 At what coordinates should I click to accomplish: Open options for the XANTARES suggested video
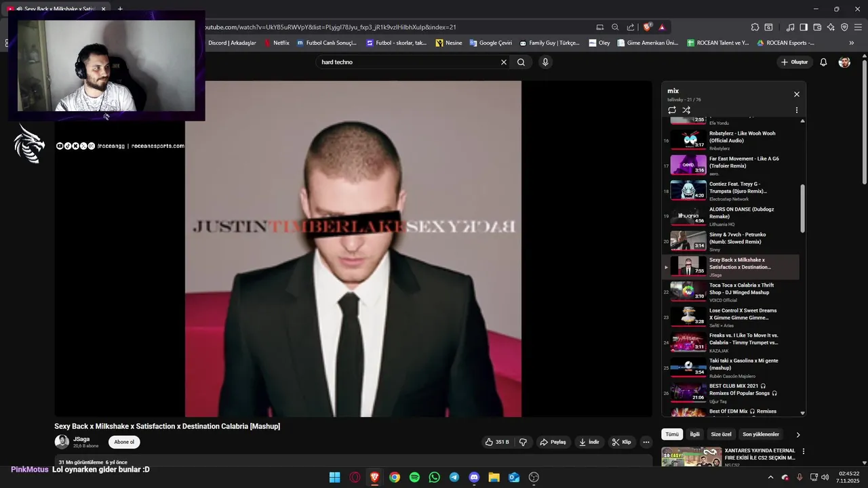point(804,451)
